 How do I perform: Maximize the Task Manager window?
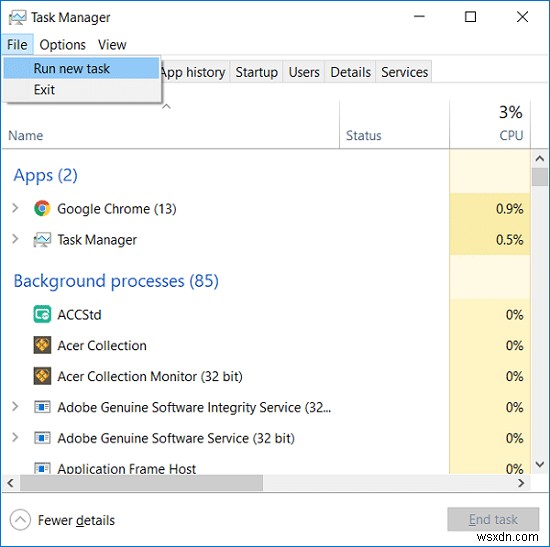[470, 16]
